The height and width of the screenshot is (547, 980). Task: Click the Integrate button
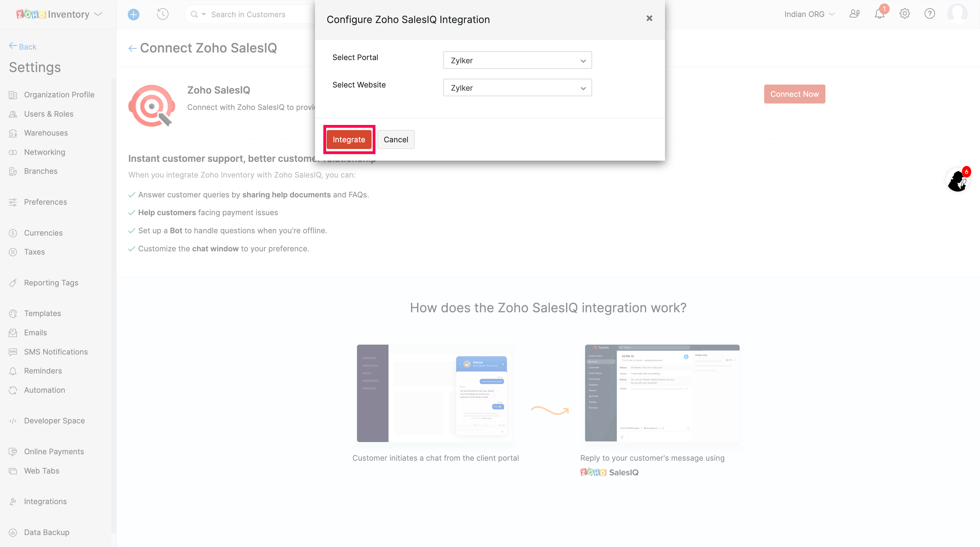tap(349, 140)
